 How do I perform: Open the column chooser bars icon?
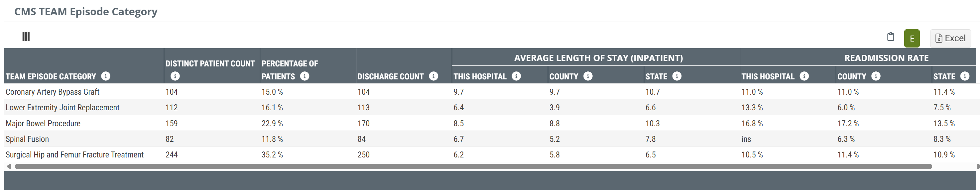click(x=26, y=37)
